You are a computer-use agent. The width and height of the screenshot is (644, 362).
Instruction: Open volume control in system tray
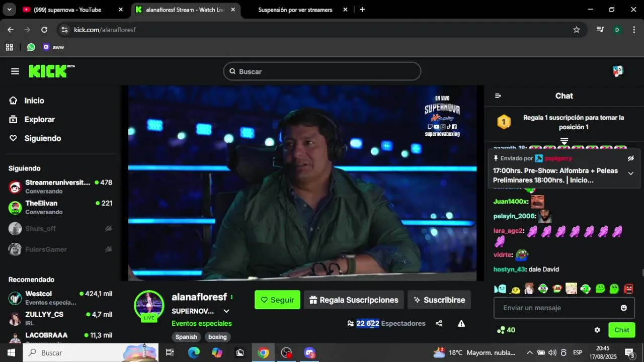tap(552, 353)
